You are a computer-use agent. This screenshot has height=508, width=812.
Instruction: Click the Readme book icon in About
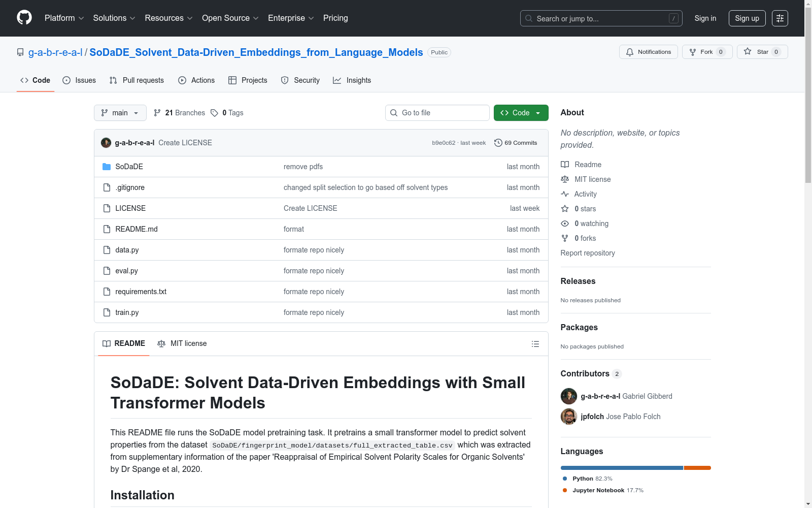click(x=565, y=165)
